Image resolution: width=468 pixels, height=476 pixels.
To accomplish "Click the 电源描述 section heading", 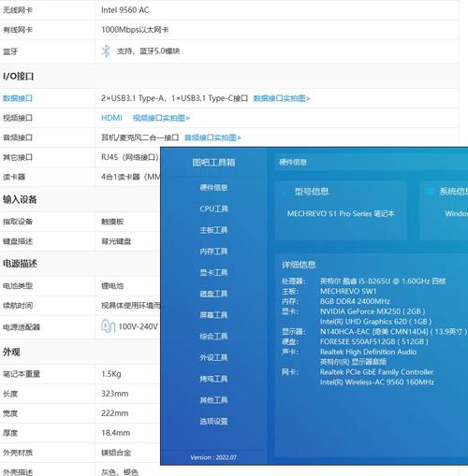I will [x=20, y=264].
